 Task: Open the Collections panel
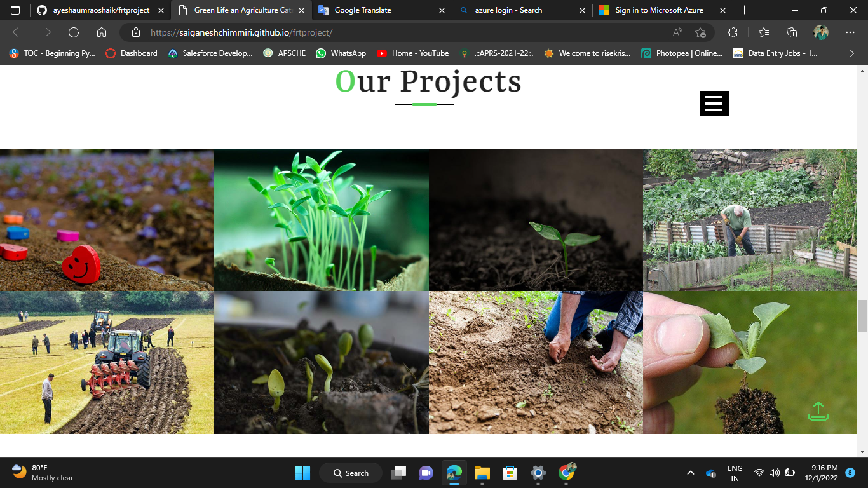(x=792, y=32)
